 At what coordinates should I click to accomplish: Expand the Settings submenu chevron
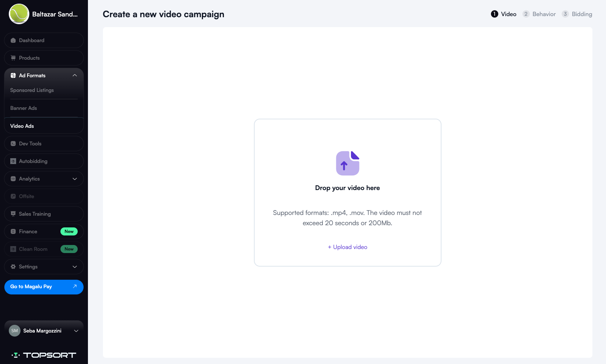click(75, 267)
